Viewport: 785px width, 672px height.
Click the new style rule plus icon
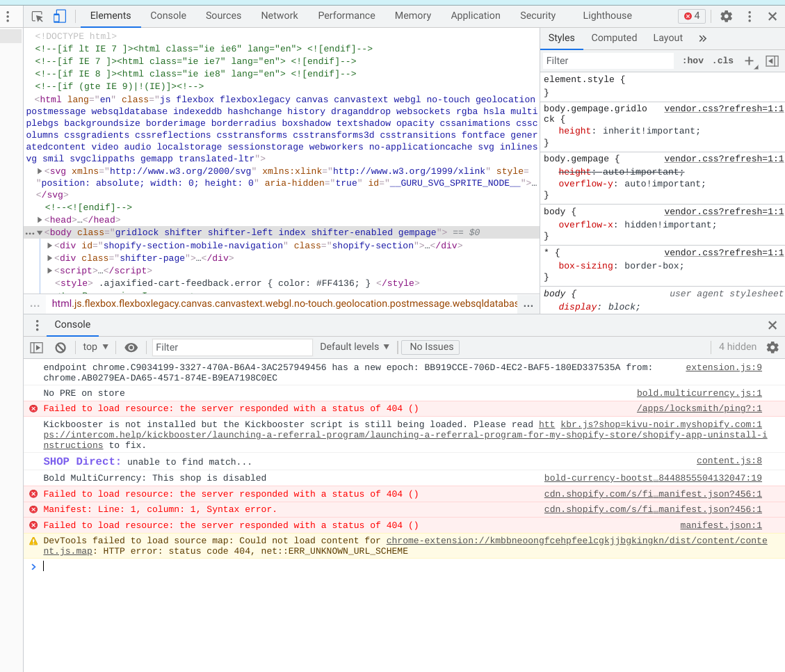tap(750, 61)
